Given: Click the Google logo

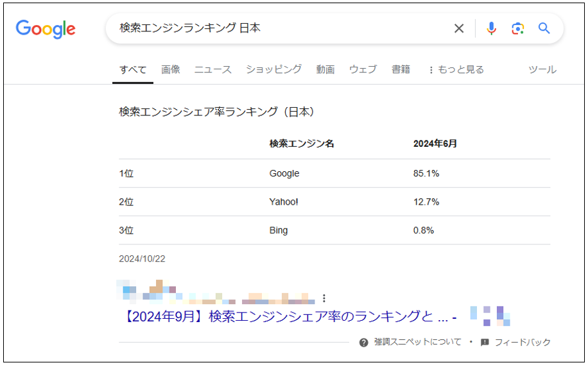Looking at the screenshot, I should (x=46, y=29).
